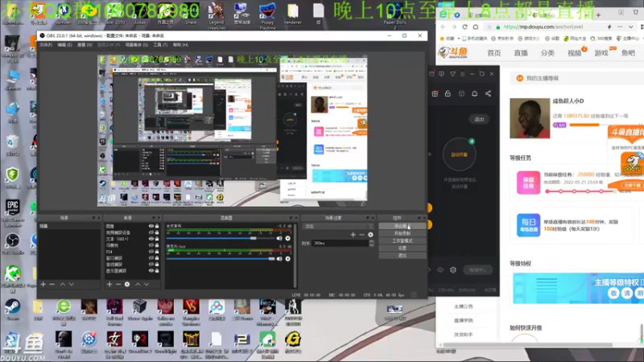Screen dimensions: 644x362
Task: Toggle visibility of the 图像 source
Action: (151, 226)
